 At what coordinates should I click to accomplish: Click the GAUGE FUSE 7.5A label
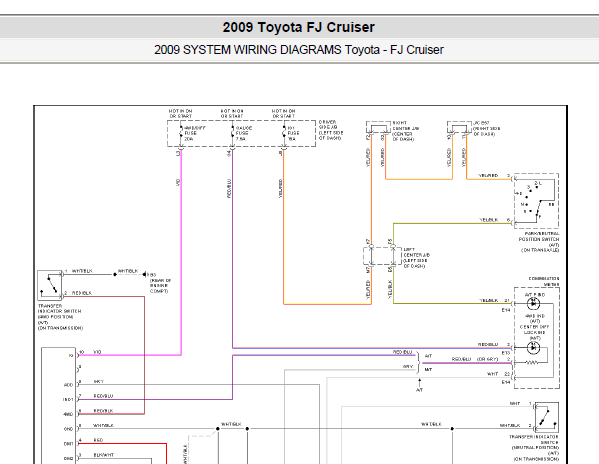tap(244, 134)
